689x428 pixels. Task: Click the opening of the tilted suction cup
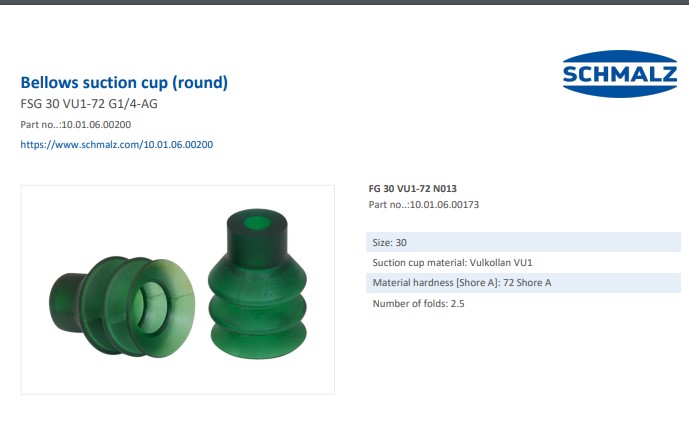tap(152, 308)
